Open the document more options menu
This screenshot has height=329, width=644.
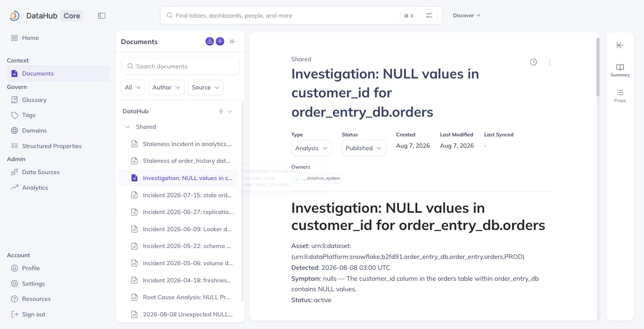point(550,62)
